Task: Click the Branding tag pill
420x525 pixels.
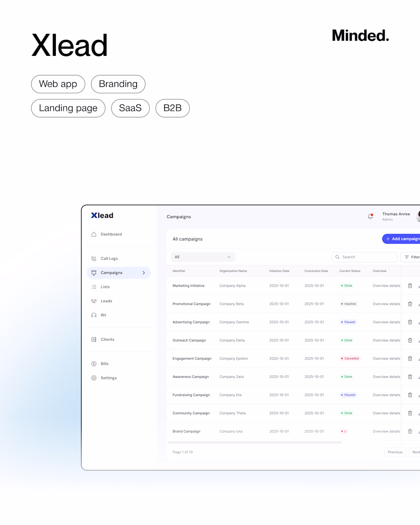Action: point(118,84)
